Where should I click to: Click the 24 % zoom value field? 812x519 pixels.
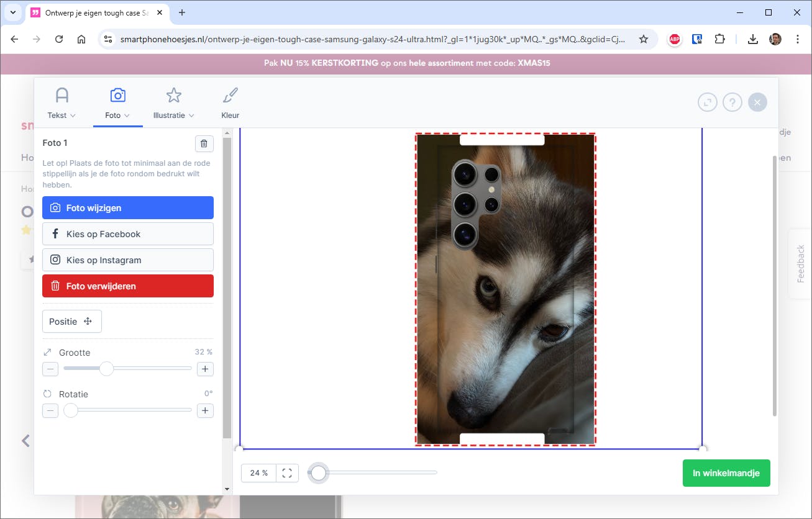click(259, 473)
